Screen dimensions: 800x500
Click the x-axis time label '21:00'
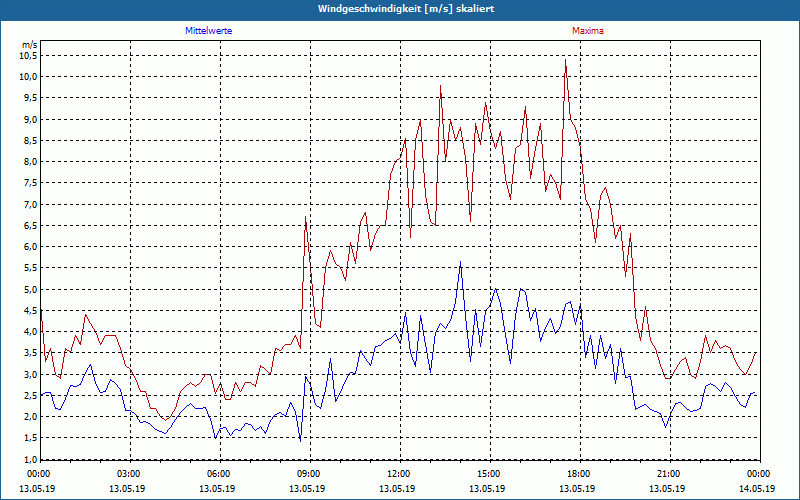(667, 474)
